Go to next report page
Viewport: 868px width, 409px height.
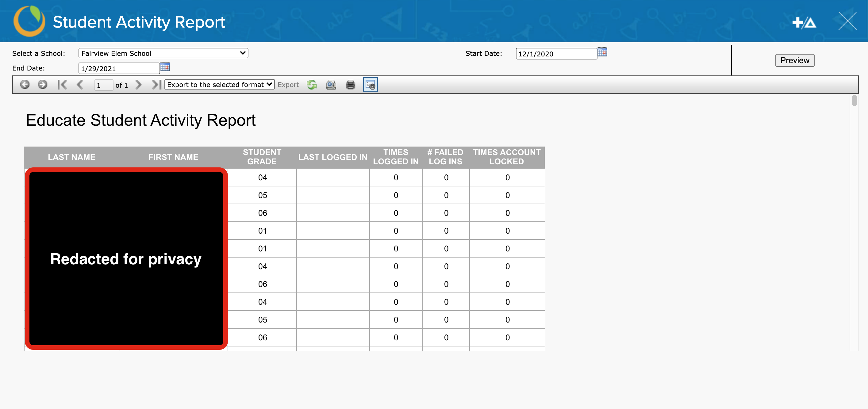pyautogui.click(x=138, y=84)
